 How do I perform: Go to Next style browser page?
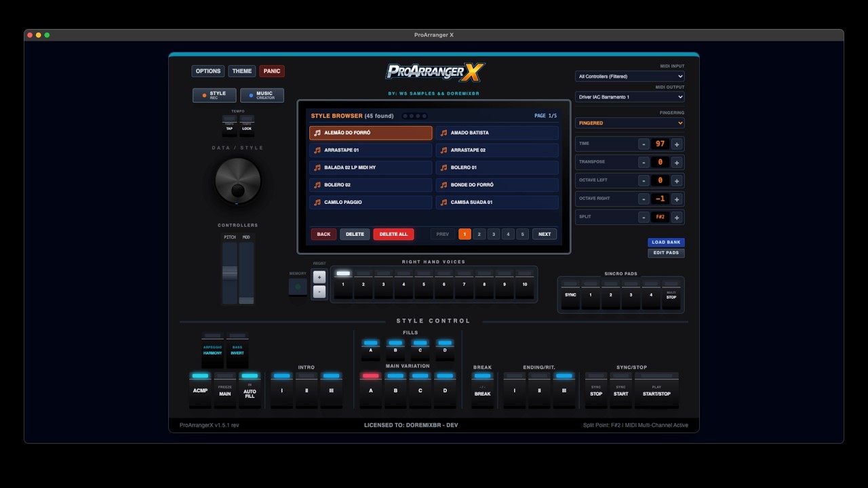(545, 234)
